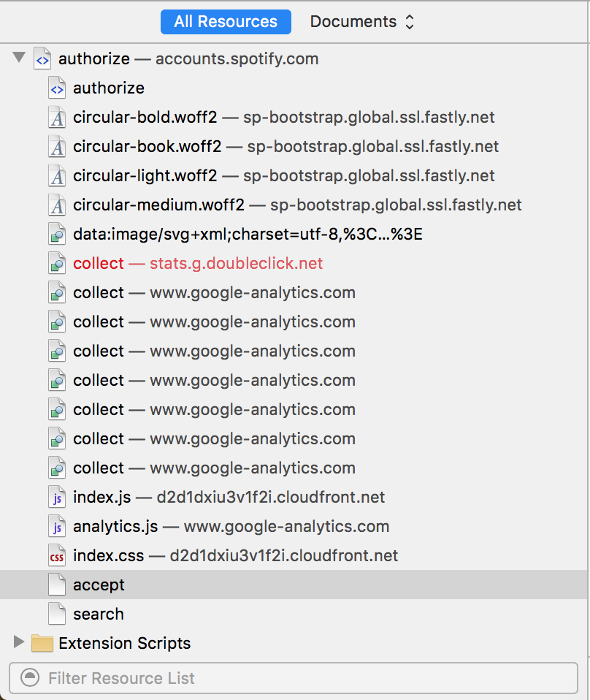
Task: Click the image icon for doubleclick collect
Action: pyautogui.click(x=57, y=263)
